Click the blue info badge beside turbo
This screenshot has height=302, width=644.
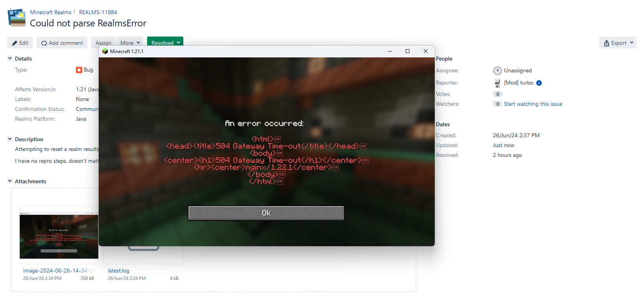(x=539, y=83)
